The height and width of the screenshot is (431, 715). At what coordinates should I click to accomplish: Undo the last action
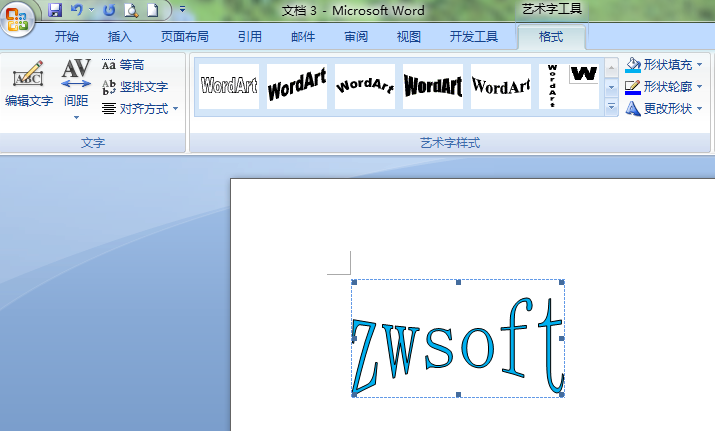[x=76, y=10]
